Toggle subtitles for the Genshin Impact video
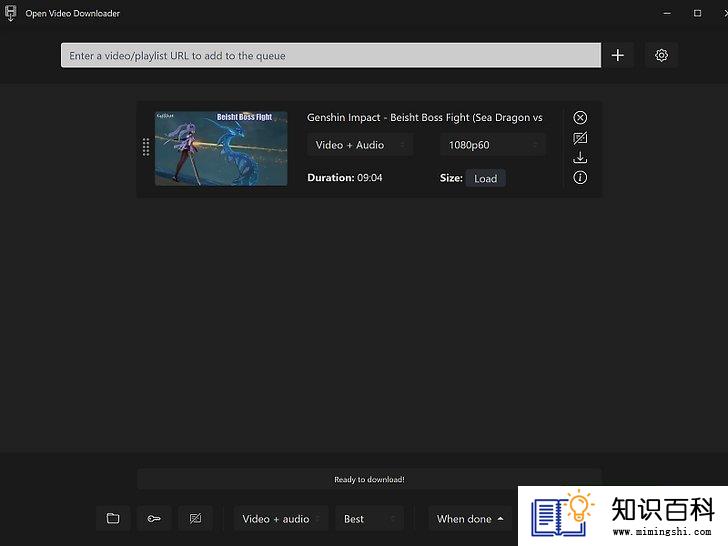728x546 pixels. [x=580, y=138]
